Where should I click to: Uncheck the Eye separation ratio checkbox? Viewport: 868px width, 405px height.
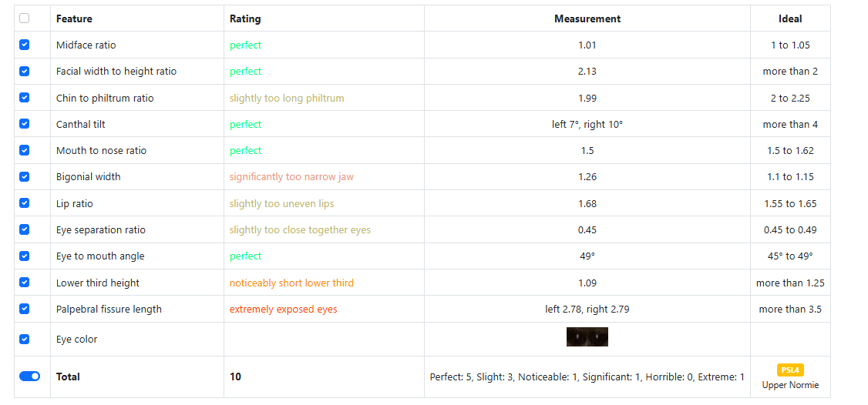pyautogui.click(x=24, y=229)
